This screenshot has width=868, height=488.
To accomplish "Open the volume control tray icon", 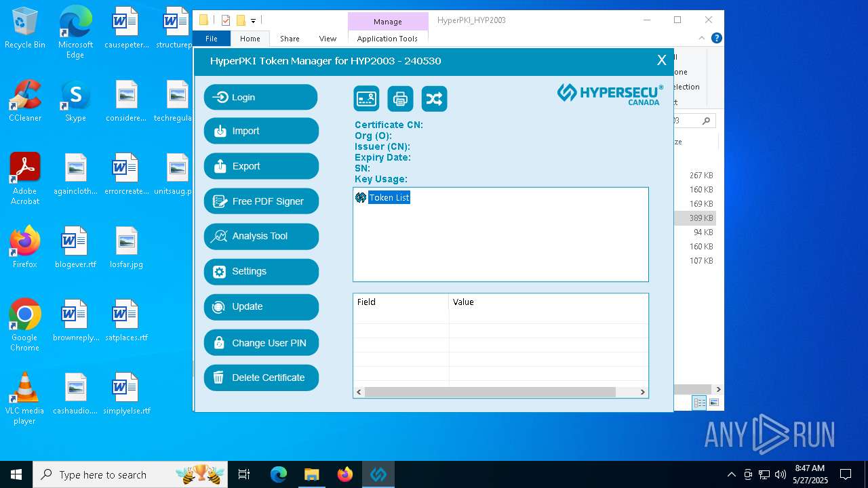I will coord(781,474).
